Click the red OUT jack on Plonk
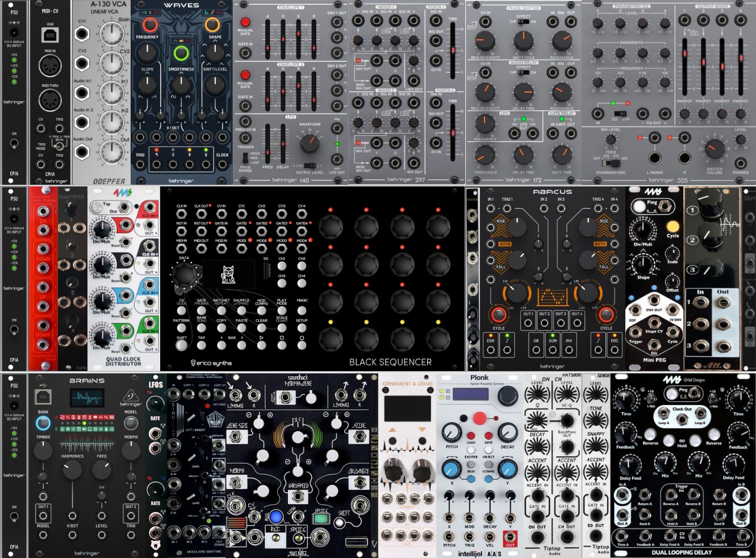The width and height of the screenshot is (756, 558). (x=510, y=536)
